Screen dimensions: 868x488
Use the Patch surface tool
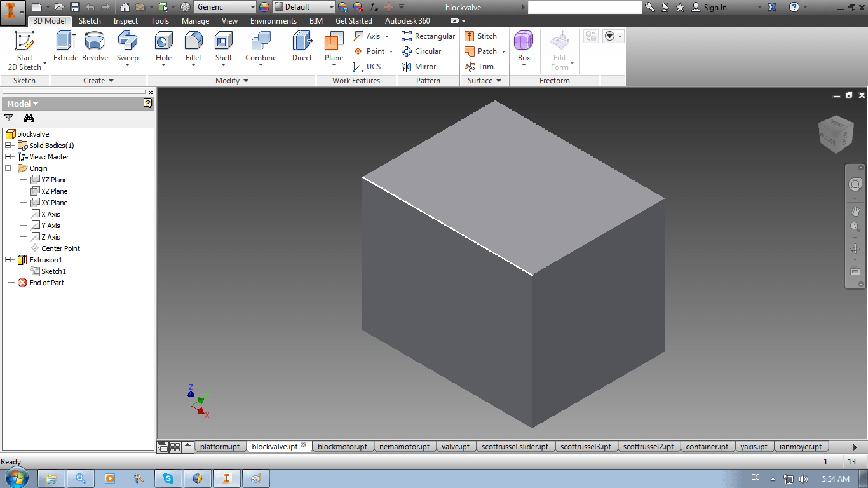point(481,51)
